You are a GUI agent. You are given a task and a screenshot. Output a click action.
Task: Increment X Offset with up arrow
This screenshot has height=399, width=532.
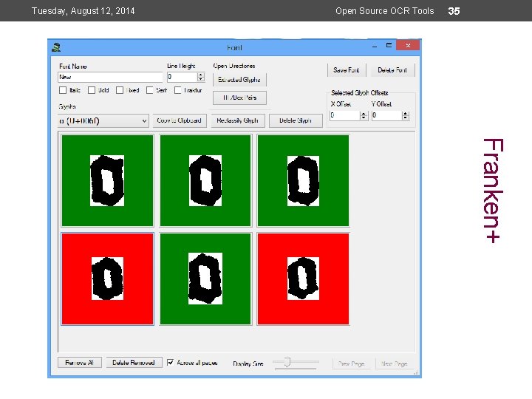[364, 113]
